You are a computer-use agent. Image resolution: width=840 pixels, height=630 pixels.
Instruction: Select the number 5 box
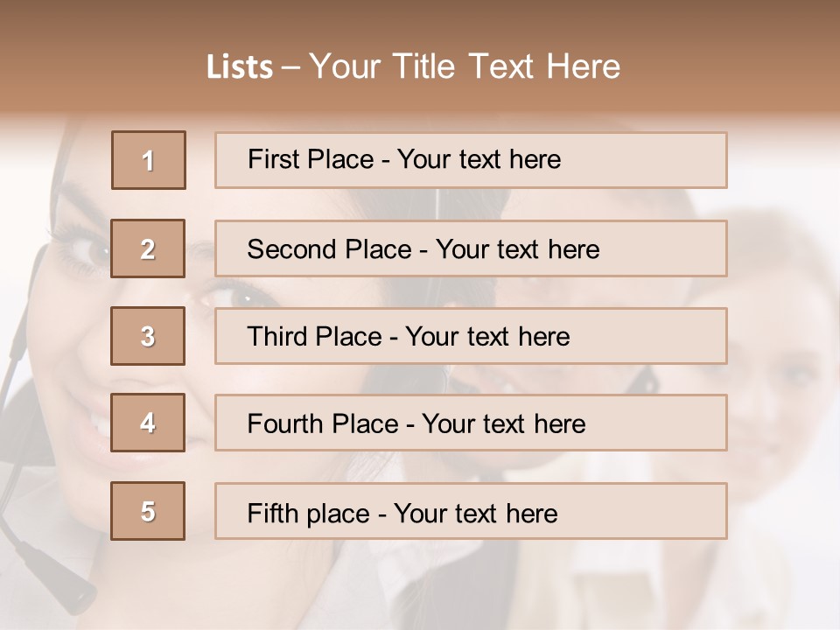coord(148,511)
